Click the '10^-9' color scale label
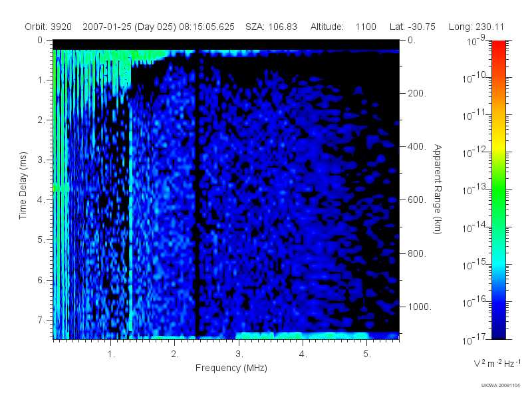532x399 pixels. 476,41
